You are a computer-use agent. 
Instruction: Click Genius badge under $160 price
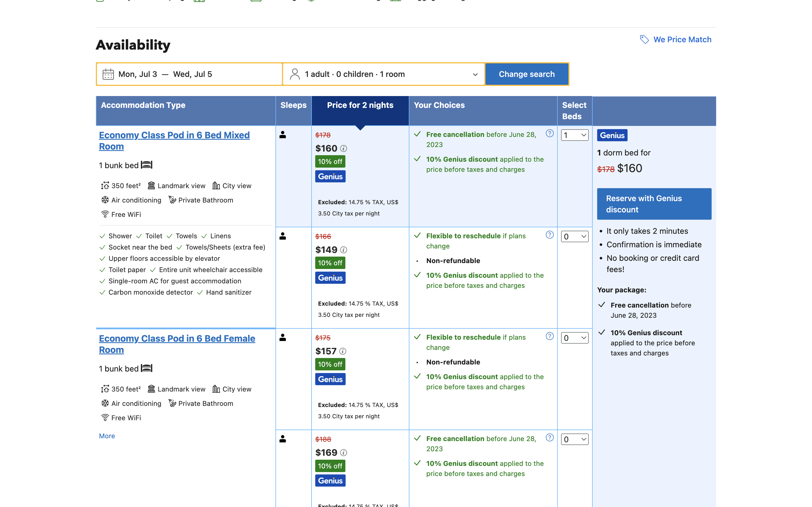click(330, 176)
